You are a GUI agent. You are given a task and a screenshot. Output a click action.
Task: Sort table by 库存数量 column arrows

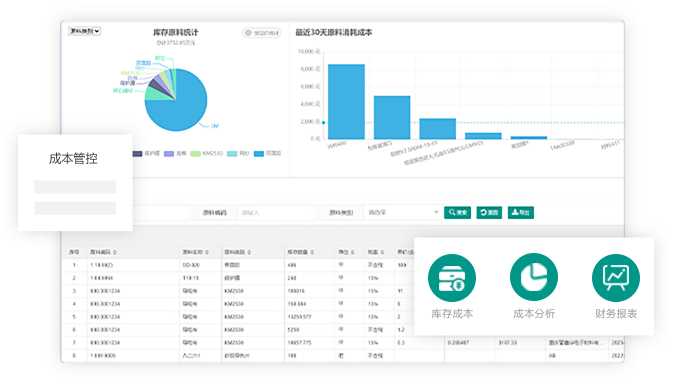[x=312, y=252]
